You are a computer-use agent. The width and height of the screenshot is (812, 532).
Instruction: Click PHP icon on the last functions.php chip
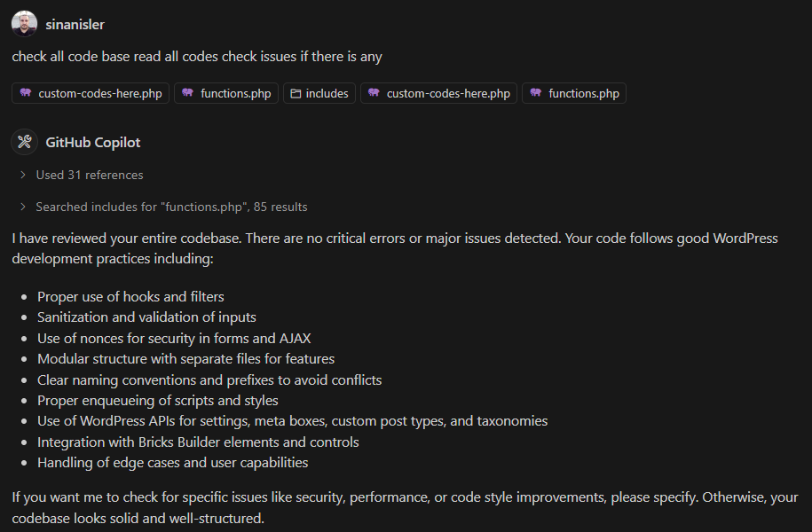pos(536,92)
